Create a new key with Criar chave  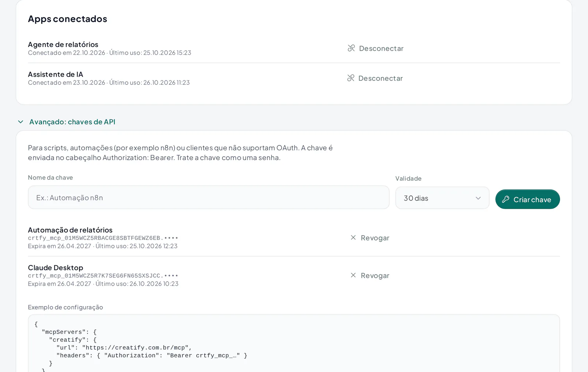point(527,199)
